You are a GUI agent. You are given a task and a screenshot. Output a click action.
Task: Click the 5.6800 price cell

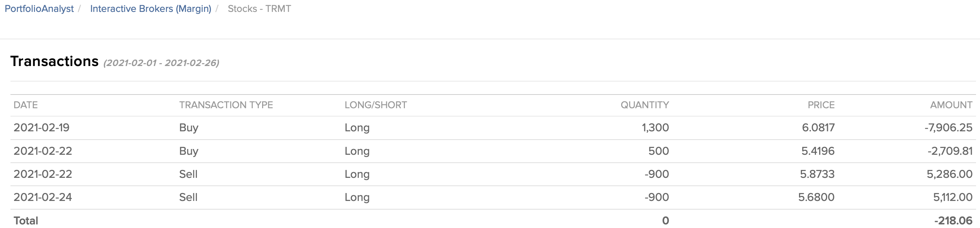pos(816,197)
